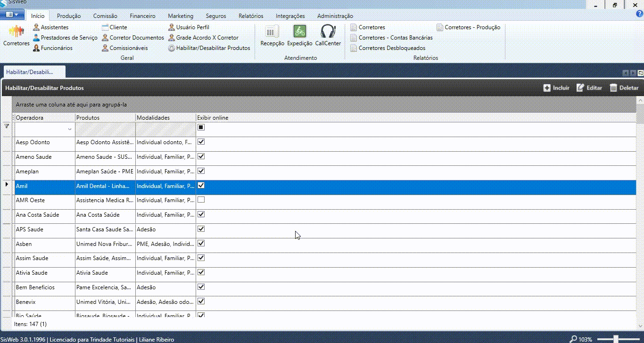This screenshot has width=644, height=343.
Task: Open Corretores report
Action: [368, 27]
